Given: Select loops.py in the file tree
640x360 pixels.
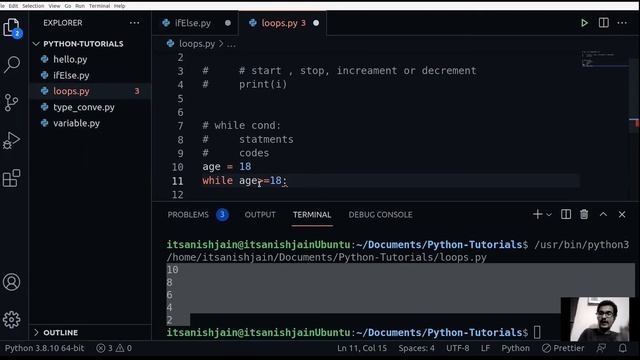Looking at the screenshot, I should (71, 91).
